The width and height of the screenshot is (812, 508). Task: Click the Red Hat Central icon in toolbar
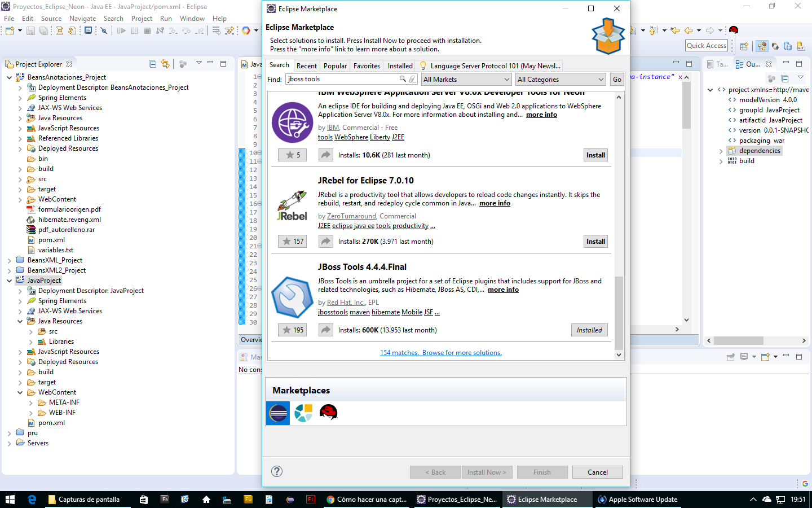pos(734,30)
